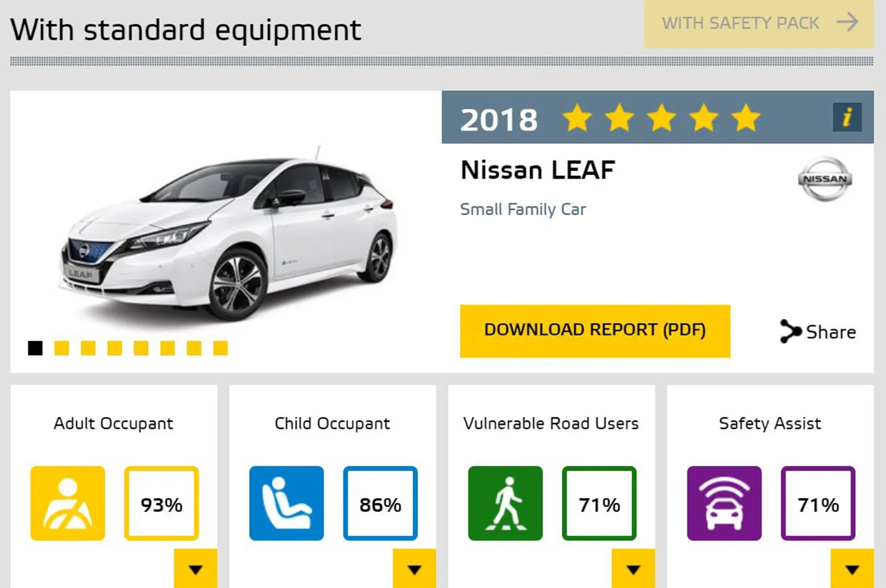Click the Share network icon
886x588 pixels.
point(790,331)
